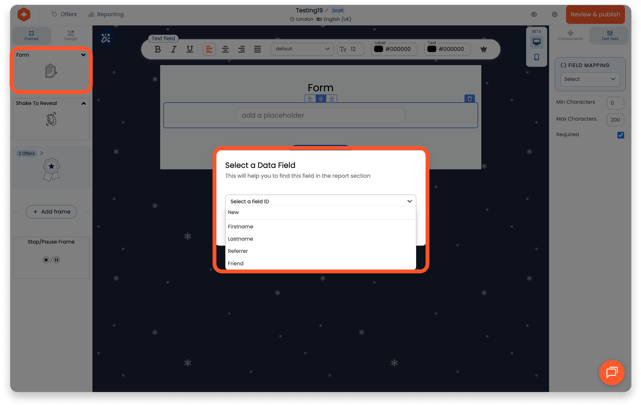Image resolution: width=641 pixels, height=419 pixels.
Task: Open settings gear in top bar
Action: (555, 15)
